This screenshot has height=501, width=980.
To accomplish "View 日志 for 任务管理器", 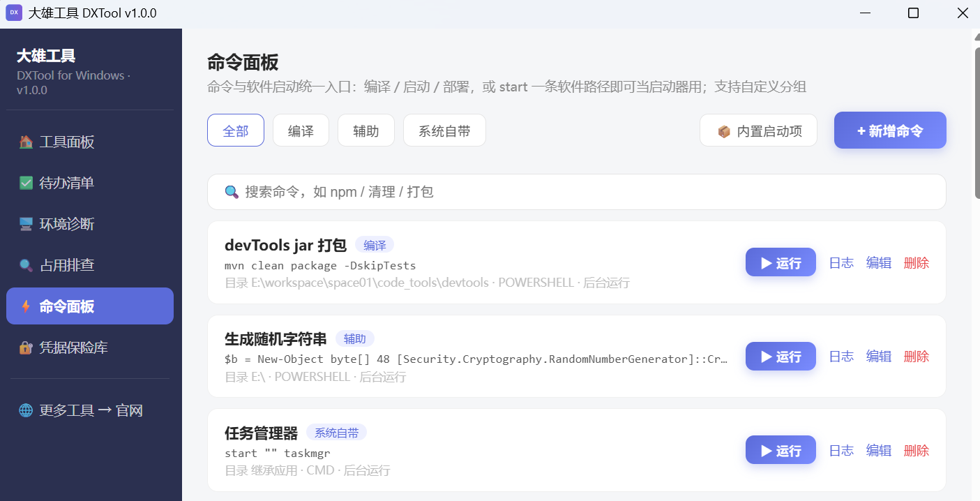I will [x=841, y=451].
